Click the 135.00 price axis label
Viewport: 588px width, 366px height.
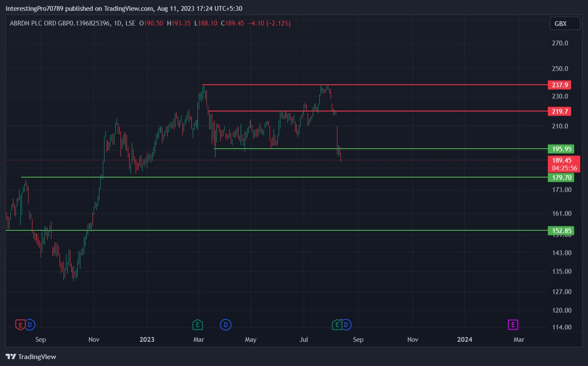(x=562, y=271)
